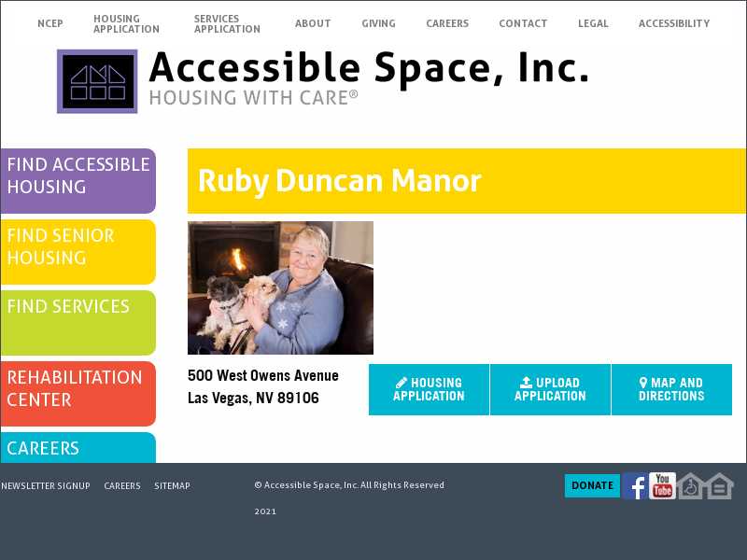Go to the Contact page
Screen dimensions: 747x560
coord(523,23)
